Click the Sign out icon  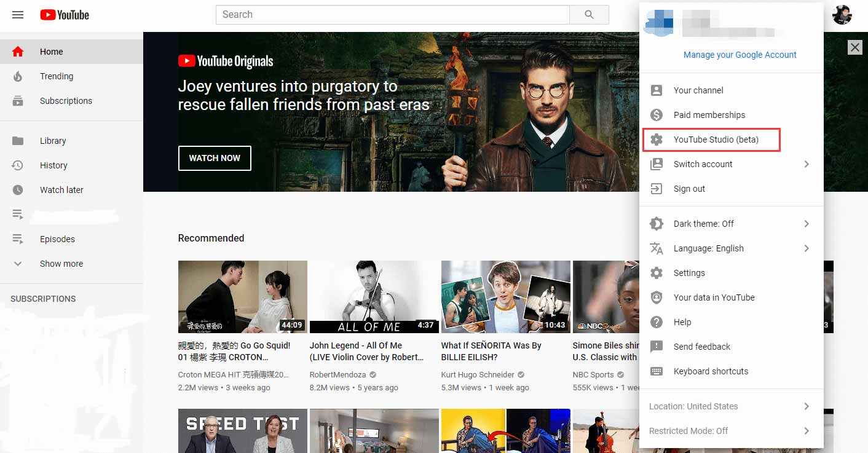657,189
